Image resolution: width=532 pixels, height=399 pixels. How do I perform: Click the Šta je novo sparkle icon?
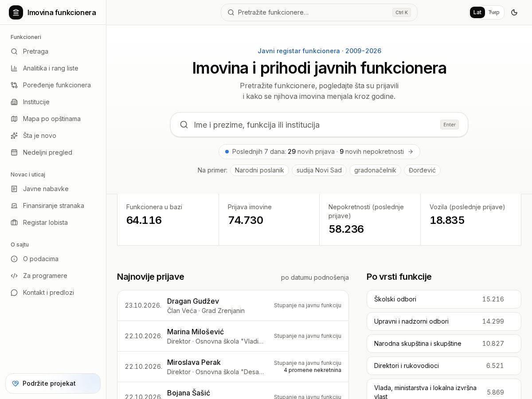14,136
